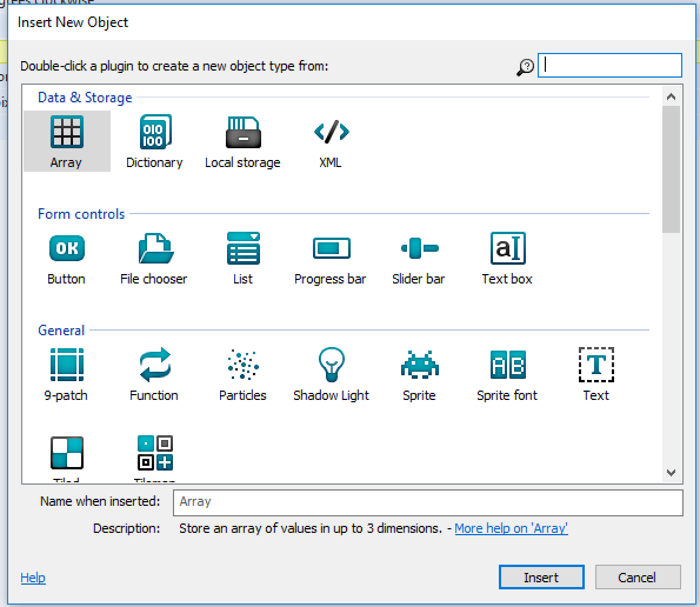The height and width of the screenshot is (607, 700).
Task: Click the Insert button
Action: [542, 577]
